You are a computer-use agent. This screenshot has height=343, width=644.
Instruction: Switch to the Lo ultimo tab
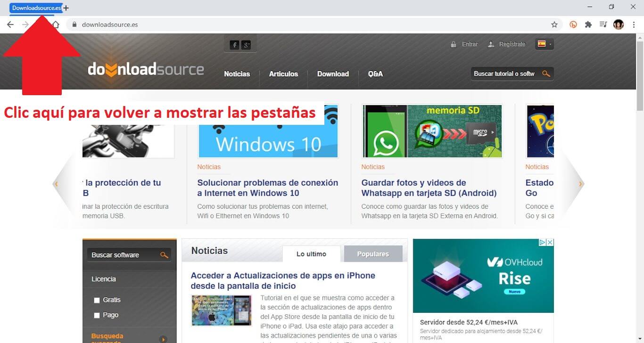(311, 254)
